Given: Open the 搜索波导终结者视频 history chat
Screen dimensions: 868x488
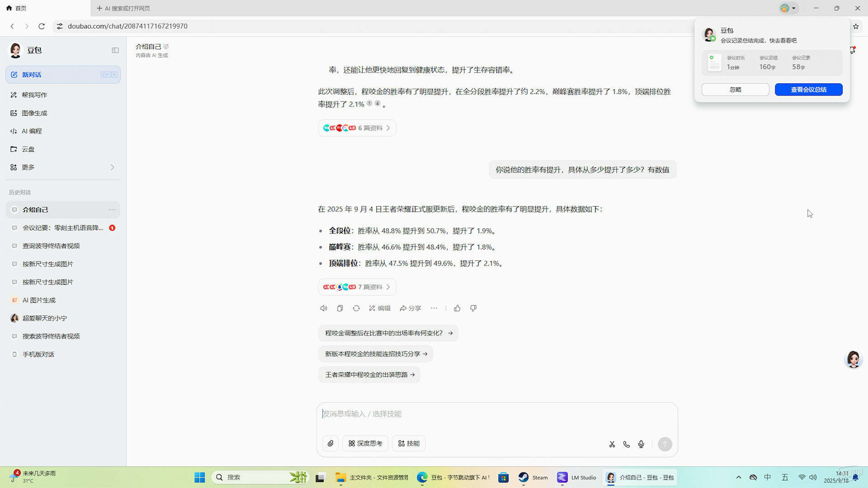Looking at the screenshot, I should pos(63,336).
